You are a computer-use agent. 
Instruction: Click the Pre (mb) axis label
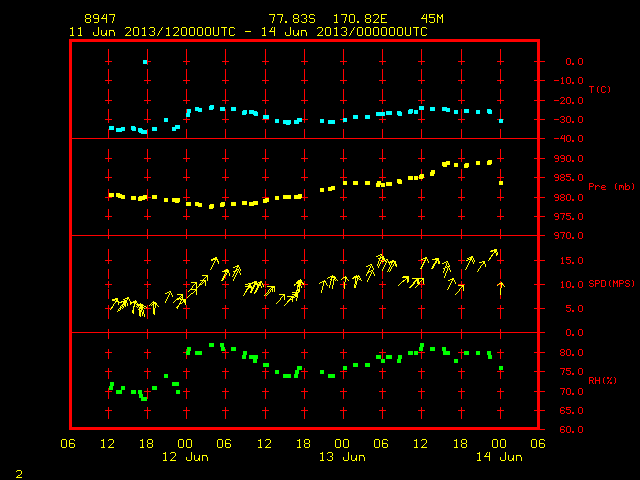tap(611, 187)
